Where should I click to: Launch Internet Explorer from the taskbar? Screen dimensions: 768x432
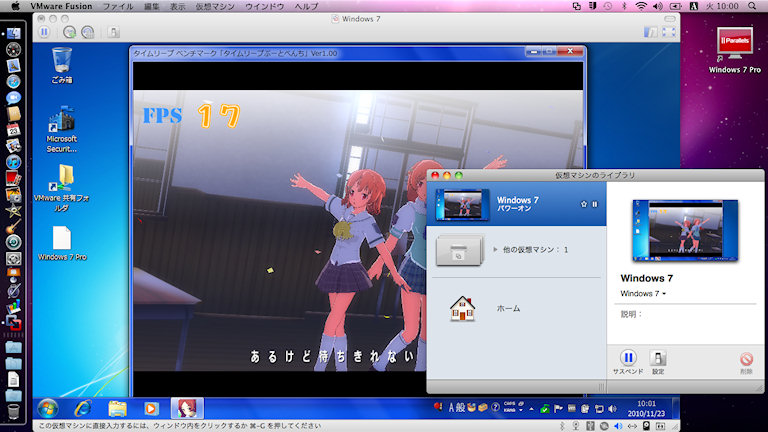[83, 408]
